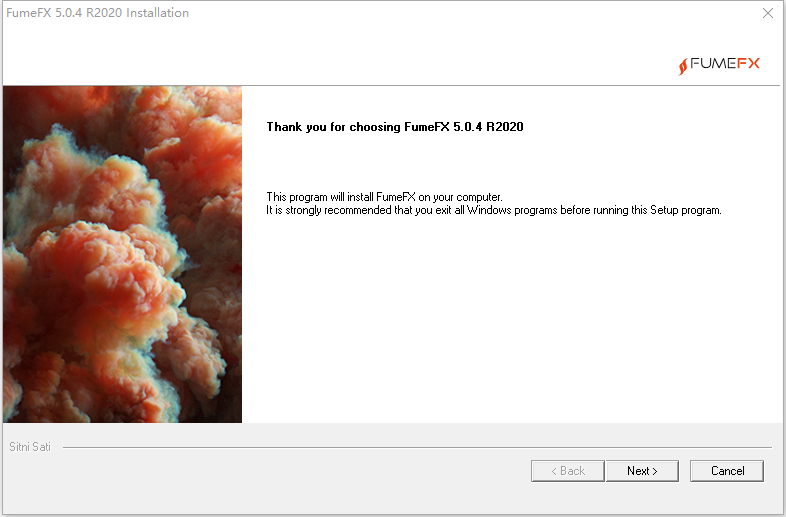Click the empty title bar area
The height and width of the screenshot is (517, 786).
click(471, 13)
